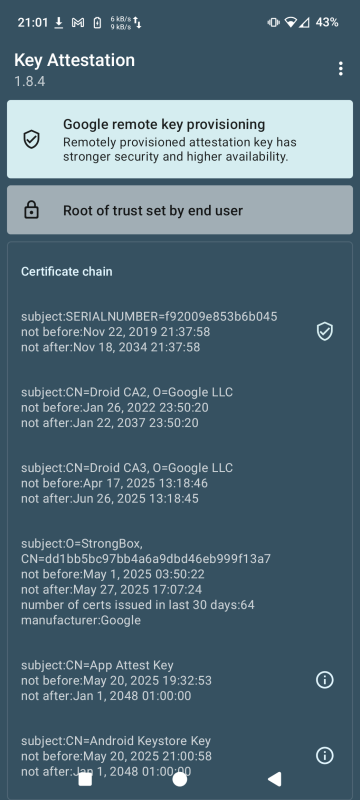Go back using the triangle navigation button
360x800 pixels.
tap(274, 779)
